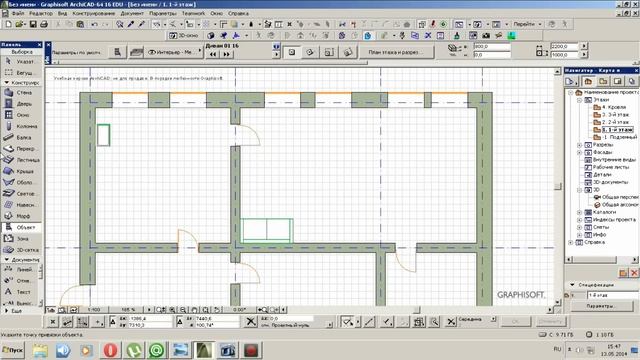This screenshot has height=360, width=640.
Task: Click the Параметры button in navigator
Action: pyautogui.click(x=601, y=306)
